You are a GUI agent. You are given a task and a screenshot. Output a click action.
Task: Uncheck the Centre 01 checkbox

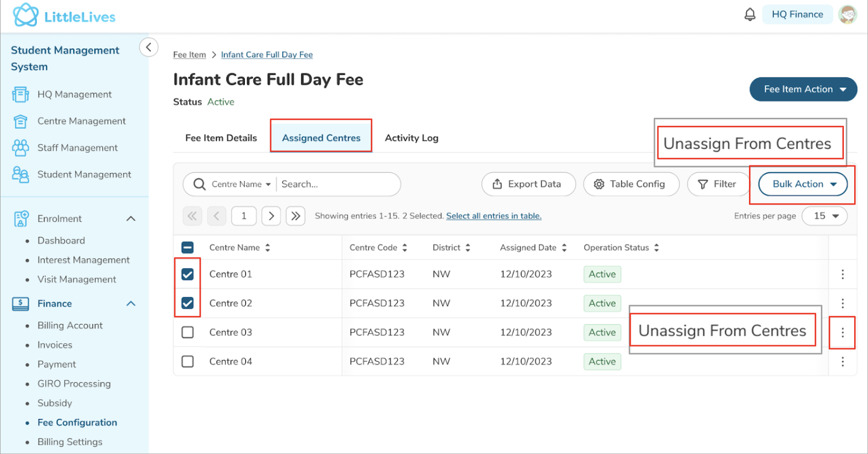(187, 275)
